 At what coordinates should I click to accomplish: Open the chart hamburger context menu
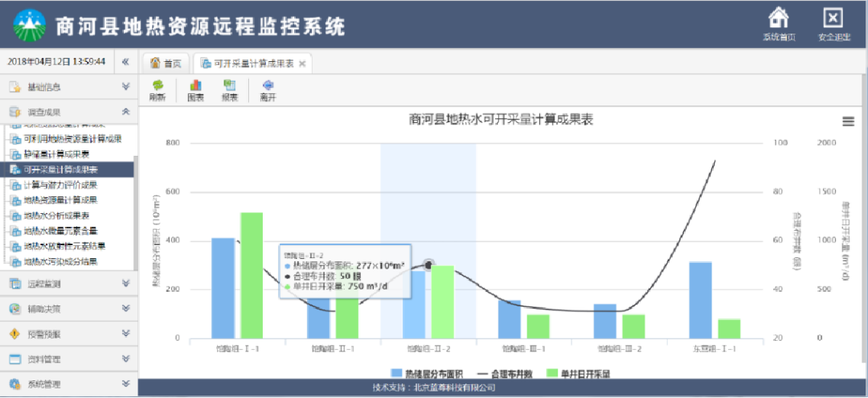(x=848, y=121)
